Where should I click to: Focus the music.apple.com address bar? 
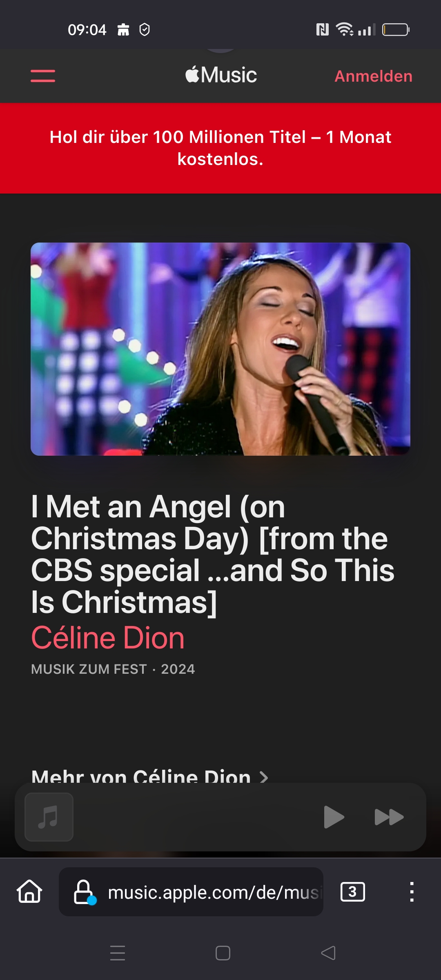[x=212, y=892]
